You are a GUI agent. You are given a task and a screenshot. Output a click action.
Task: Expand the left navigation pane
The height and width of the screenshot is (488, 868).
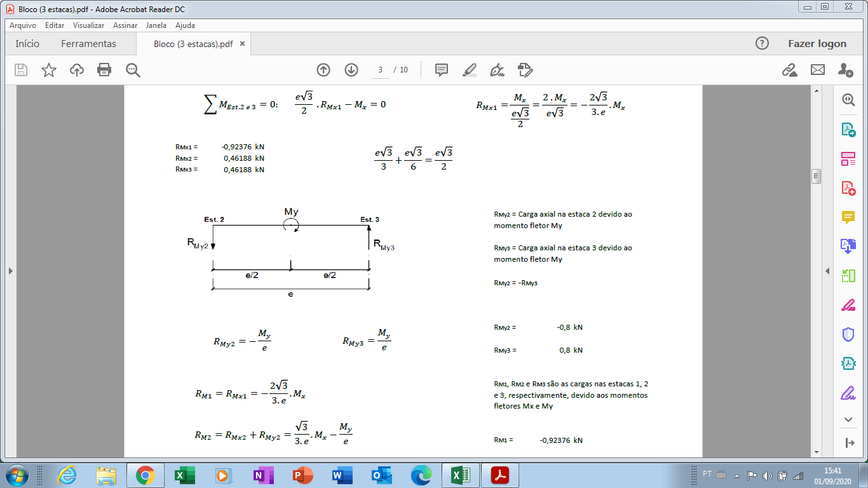10,271
